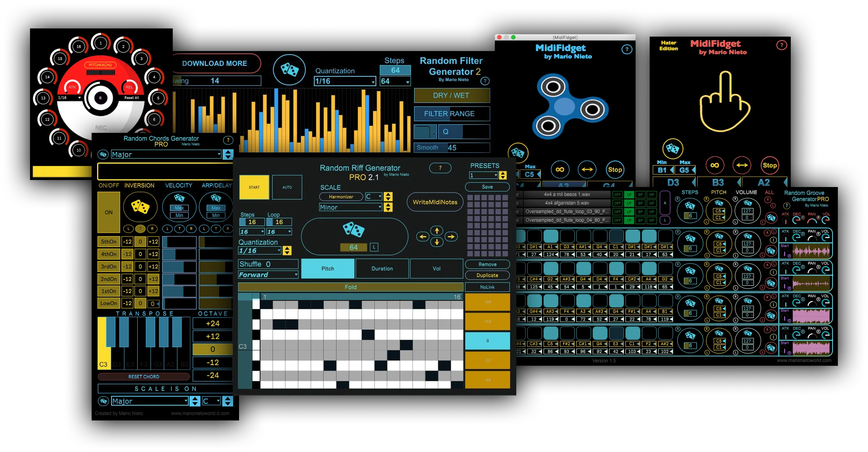
Task: Select the Vol tab in Riff Generator
Action: [436, 268]
